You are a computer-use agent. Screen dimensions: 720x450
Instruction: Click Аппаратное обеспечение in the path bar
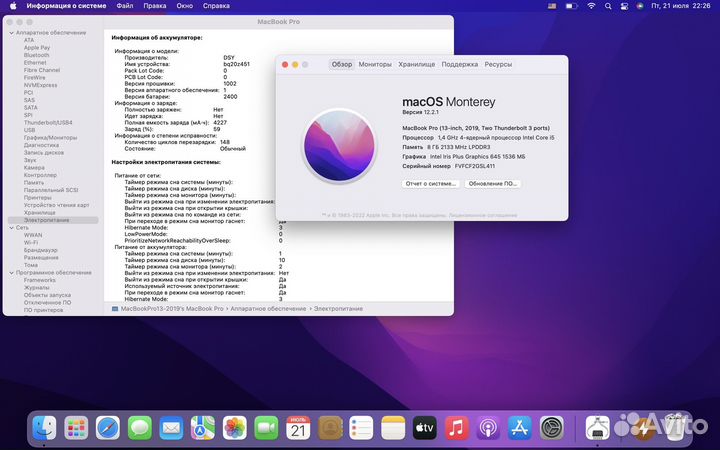pyautogui.click(x=268, y=309)
